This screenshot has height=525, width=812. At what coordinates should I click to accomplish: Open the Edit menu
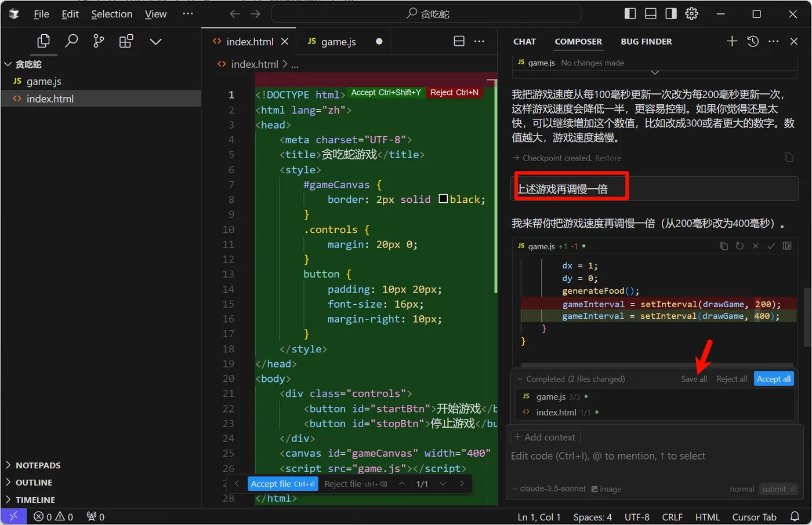coord(70,14)
